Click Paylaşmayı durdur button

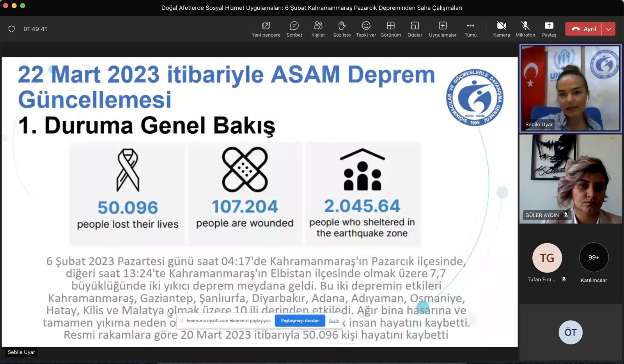pyautogui.click(x=300, y=321)
